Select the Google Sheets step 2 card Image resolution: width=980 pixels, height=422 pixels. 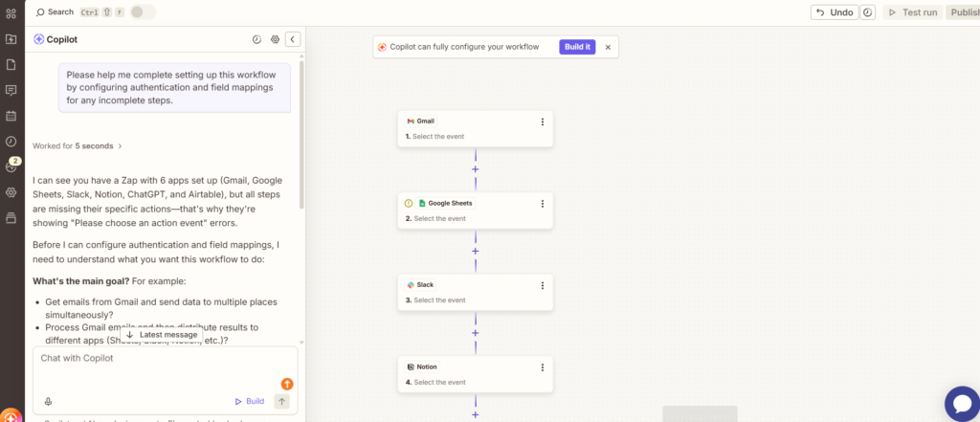[476, 211]
